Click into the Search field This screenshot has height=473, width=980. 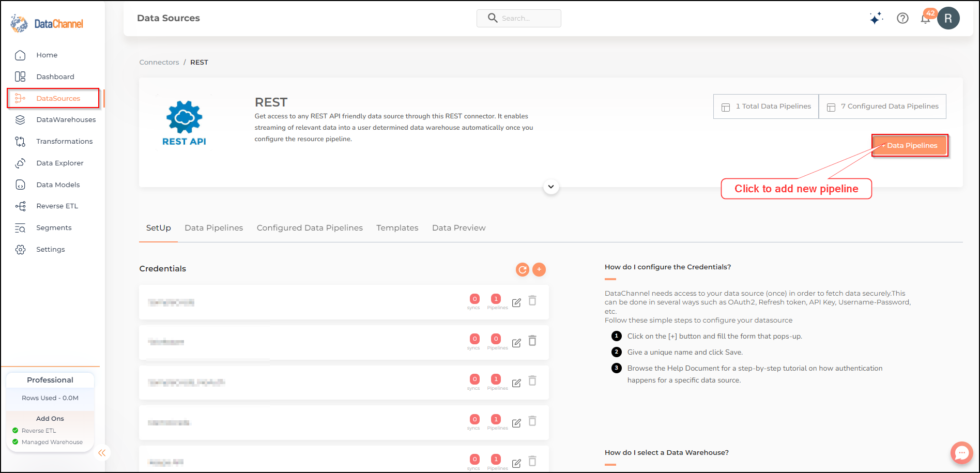click(519, 18)
